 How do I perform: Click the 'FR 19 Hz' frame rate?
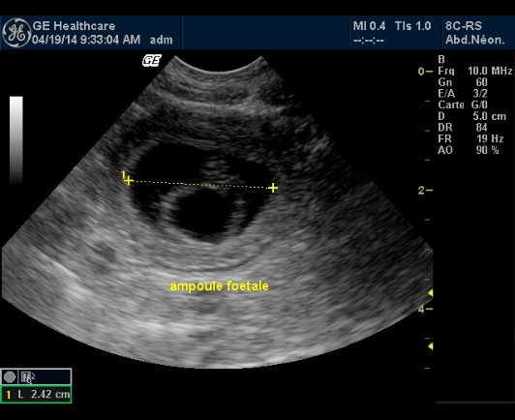(470, 139)
